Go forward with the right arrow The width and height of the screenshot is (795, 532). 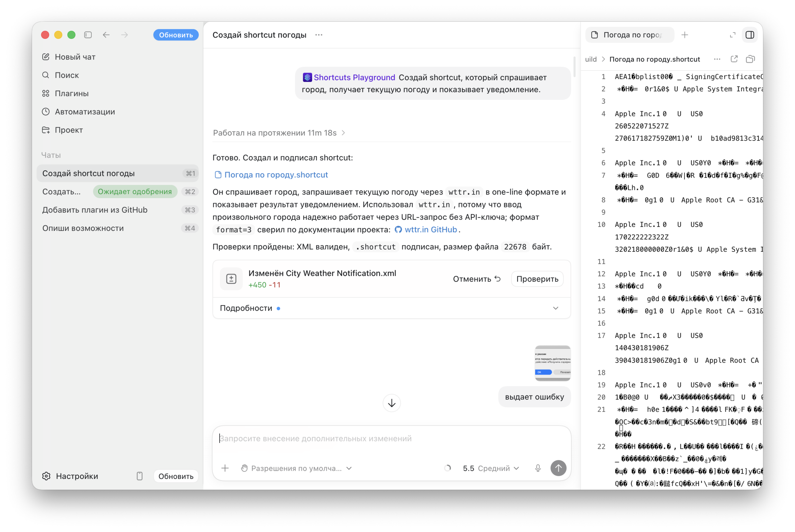(x=125, y=35)
